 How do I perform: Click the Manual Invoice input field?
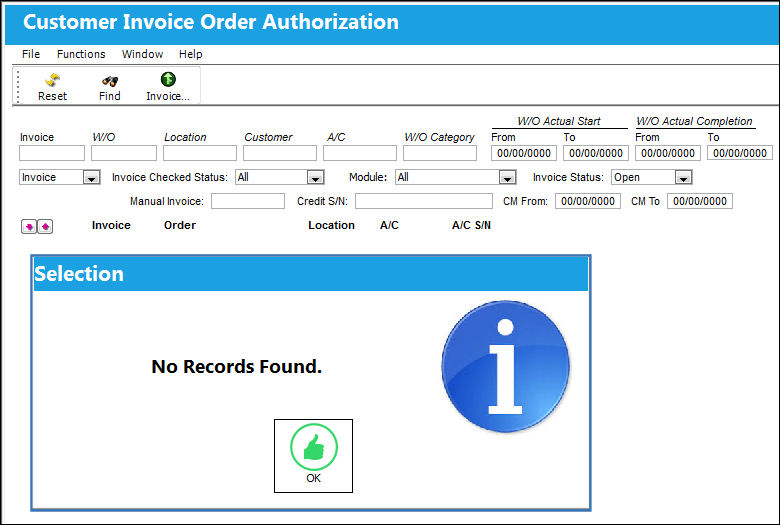248,202
